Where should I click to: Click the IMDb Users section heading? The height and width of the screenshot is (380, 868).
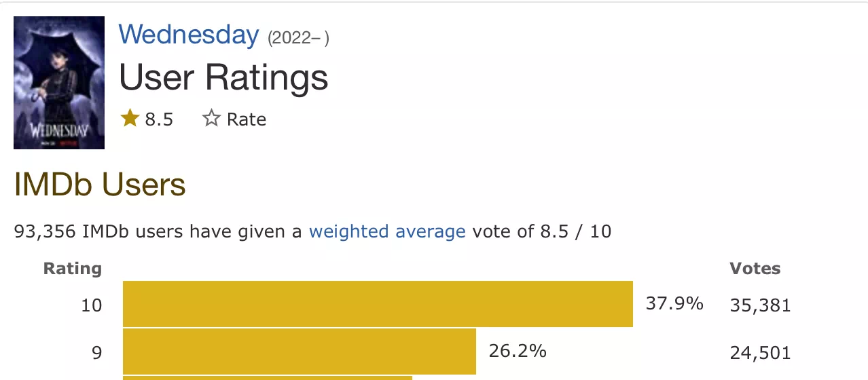(x=100, y=185)
